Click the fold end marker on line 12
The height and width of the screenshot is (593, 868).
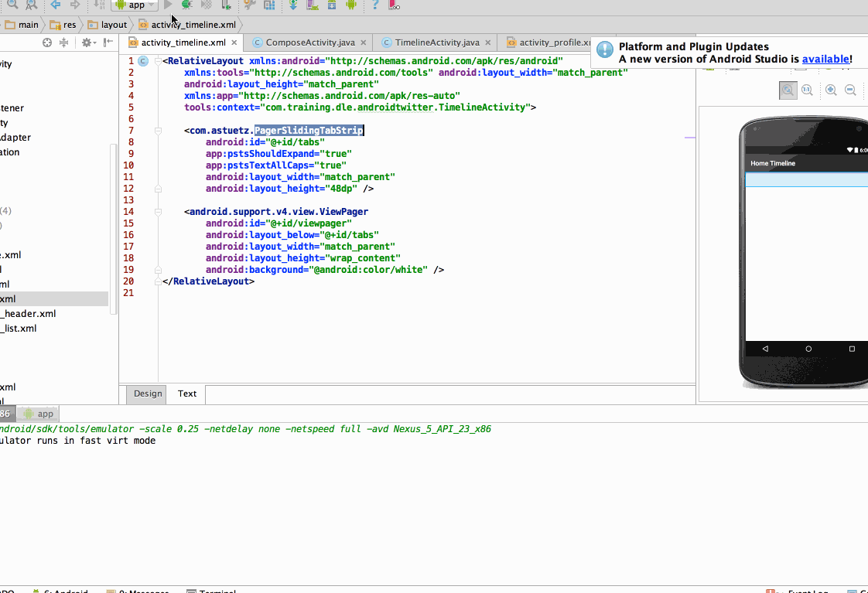click(x=158, y=189)
